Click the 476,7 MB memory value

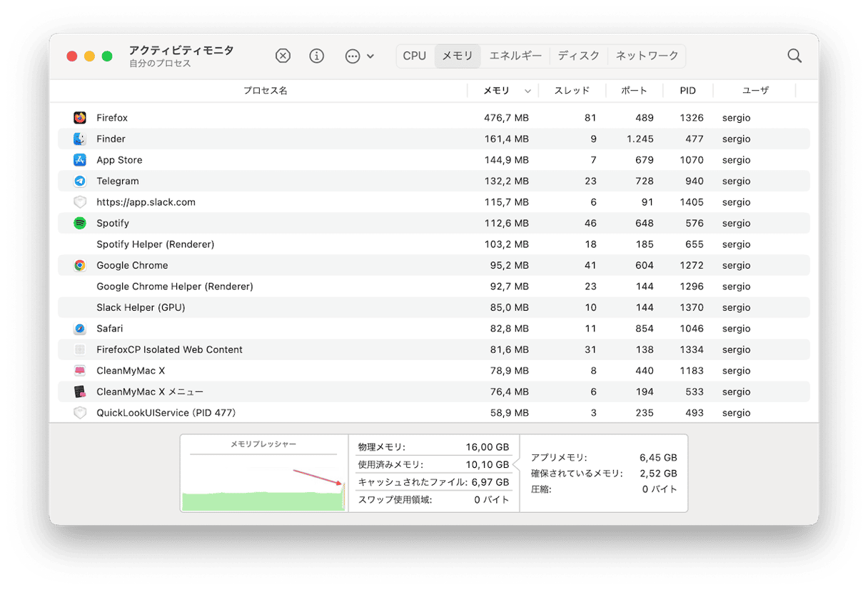506,118
